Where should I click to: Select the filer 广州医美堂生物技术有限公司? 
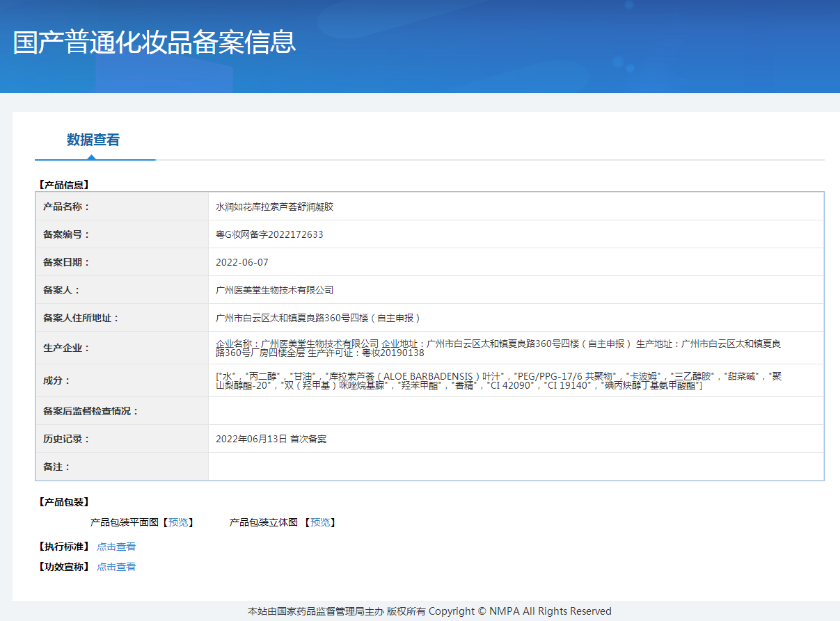[275, 290]
